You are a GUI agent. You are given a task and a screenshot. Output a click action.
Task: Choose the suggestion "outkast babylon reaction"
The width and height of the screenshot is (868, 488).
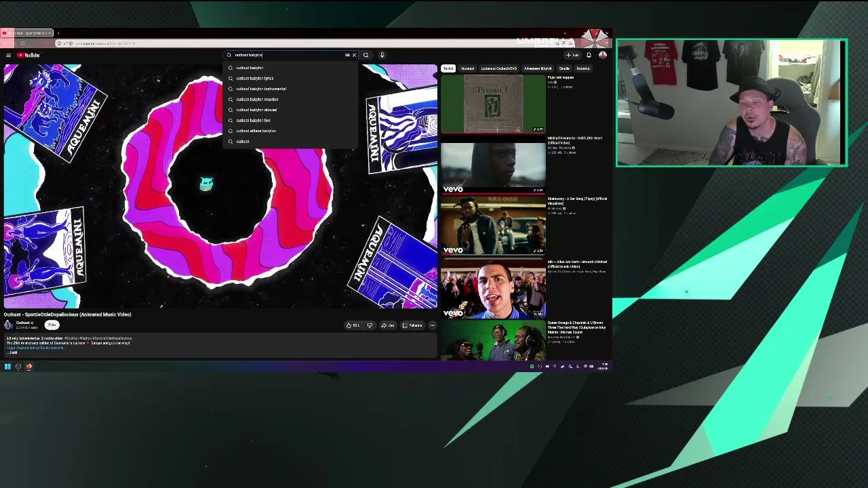pyautogui.click(x=290, y=99)
